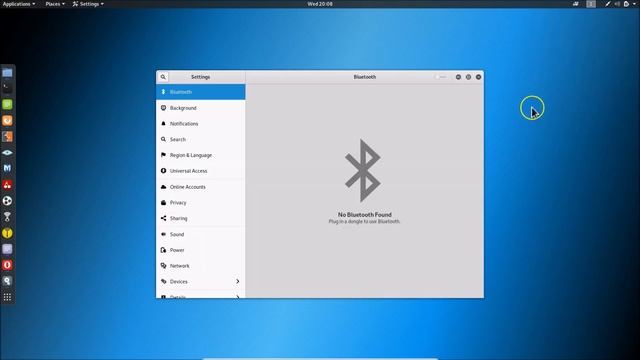
Task: Click the workspace indicator in top bar
Action: pos(591,4)
